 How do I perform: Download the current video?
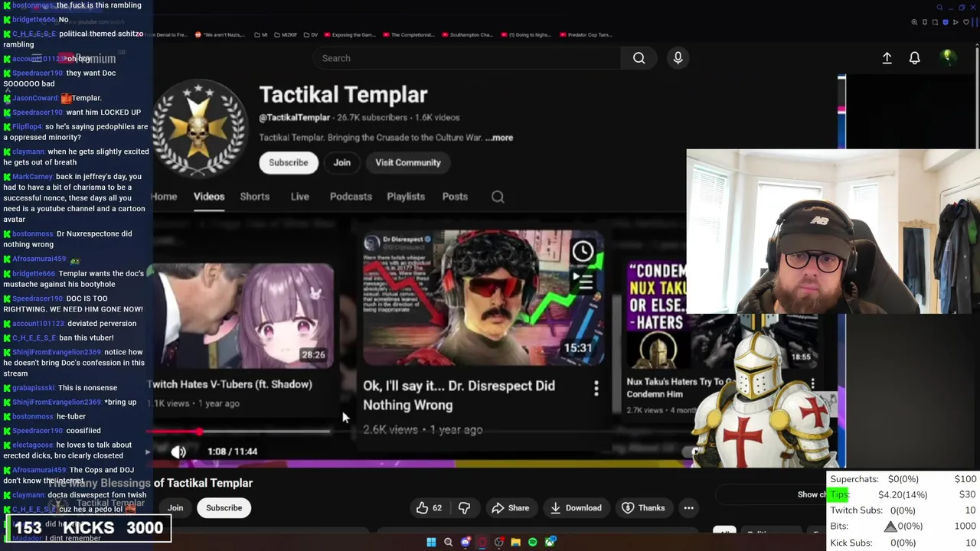576,508
